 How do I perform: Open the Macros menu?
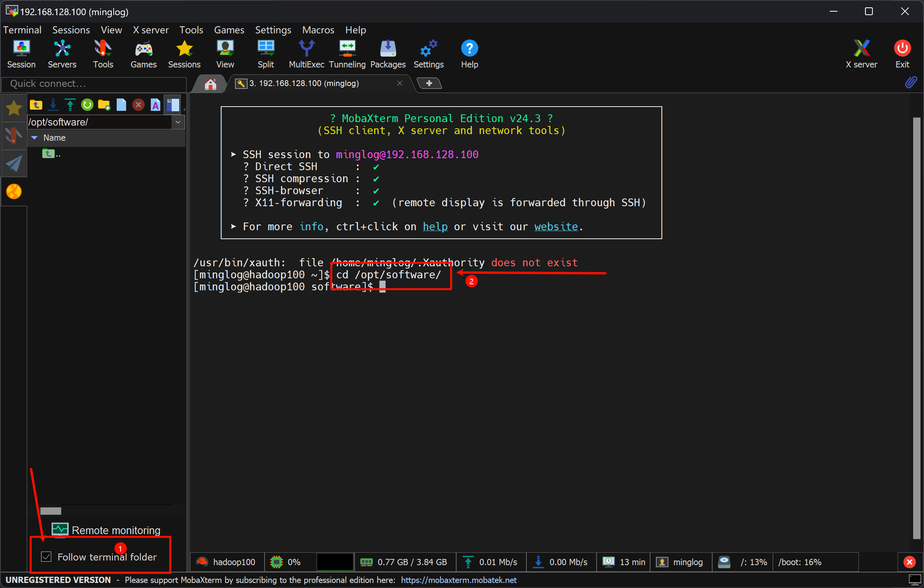click(318, 30)
